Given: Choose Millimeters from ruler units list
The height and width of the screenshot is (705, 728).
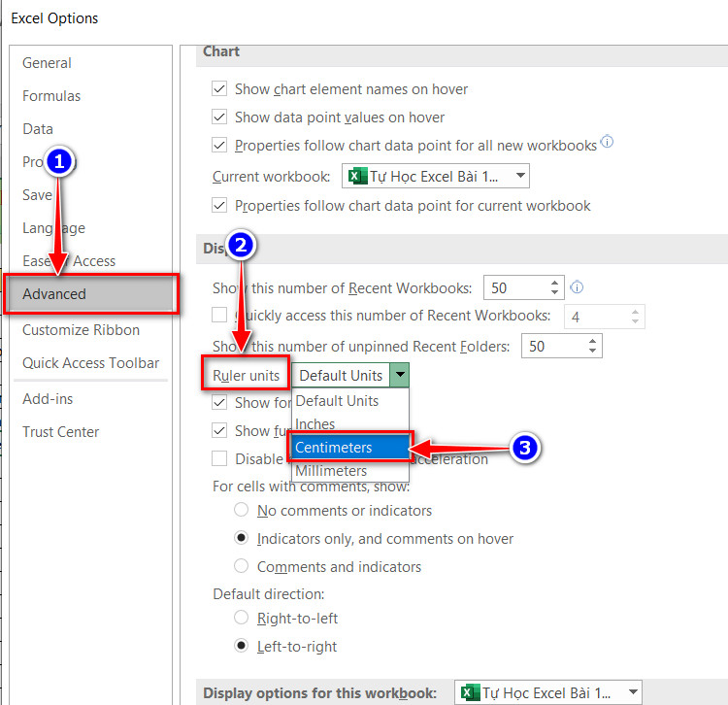Looking at the screenshot, I should pos(350,471).
